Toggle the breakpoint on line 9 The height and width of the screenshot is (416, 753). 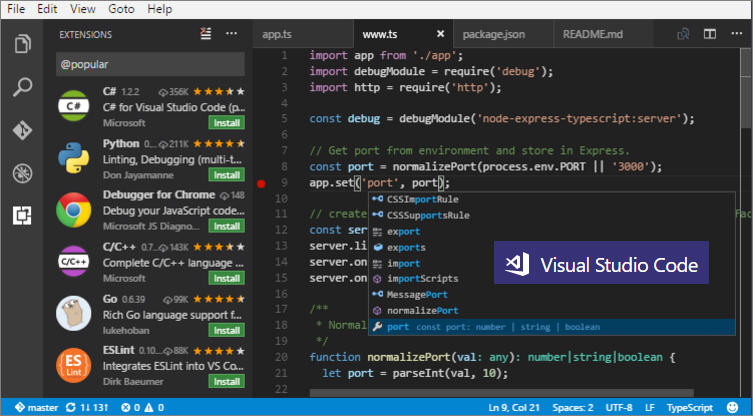[x=262, y=183]
